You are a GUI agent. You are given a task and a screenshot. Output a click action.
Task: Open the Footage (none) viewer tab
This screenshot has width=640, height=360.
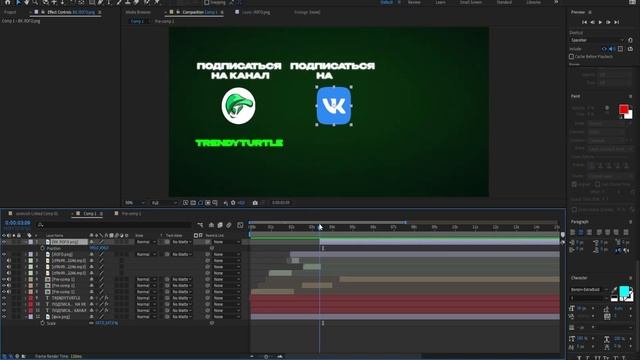click(x=307, y=12)
